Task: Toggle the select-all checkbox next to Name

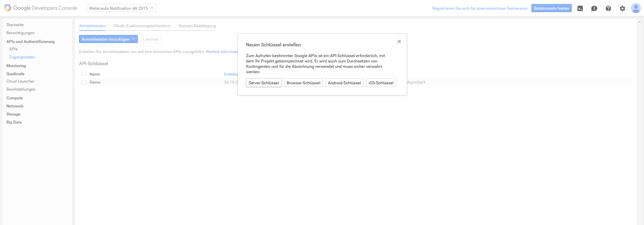Action: tap(84, 74)
